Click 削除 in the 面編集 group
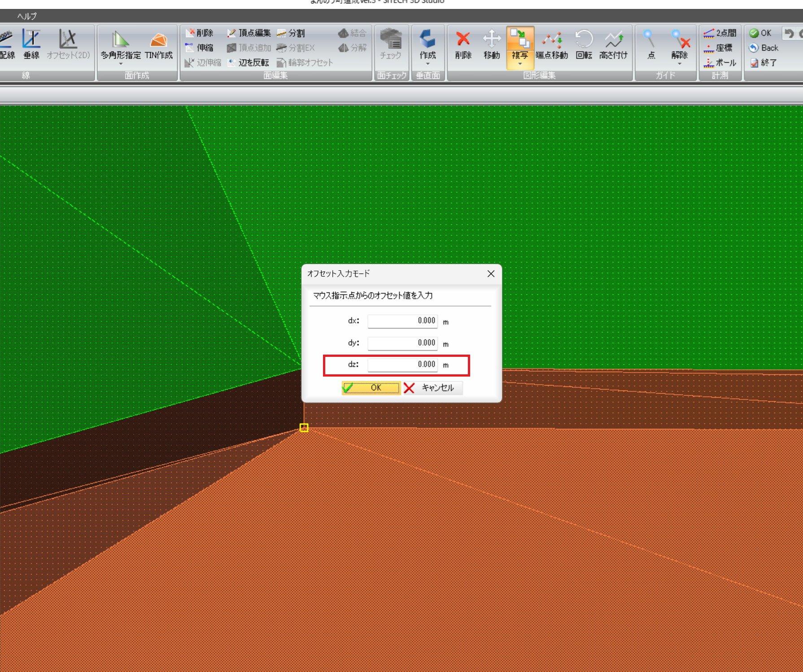 pos(199,33)
